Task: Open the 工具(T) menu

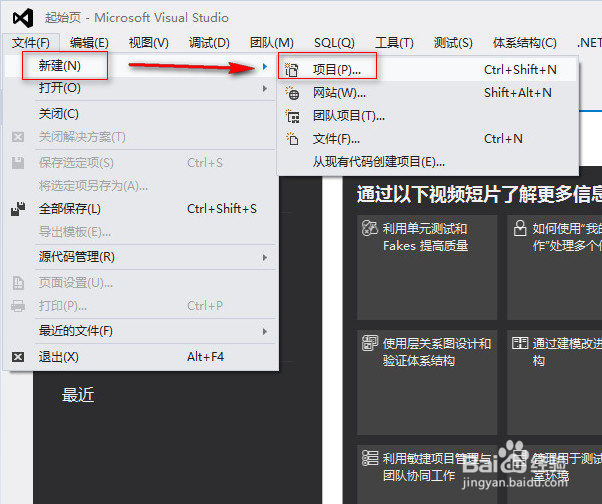Action: pos(394,43)
